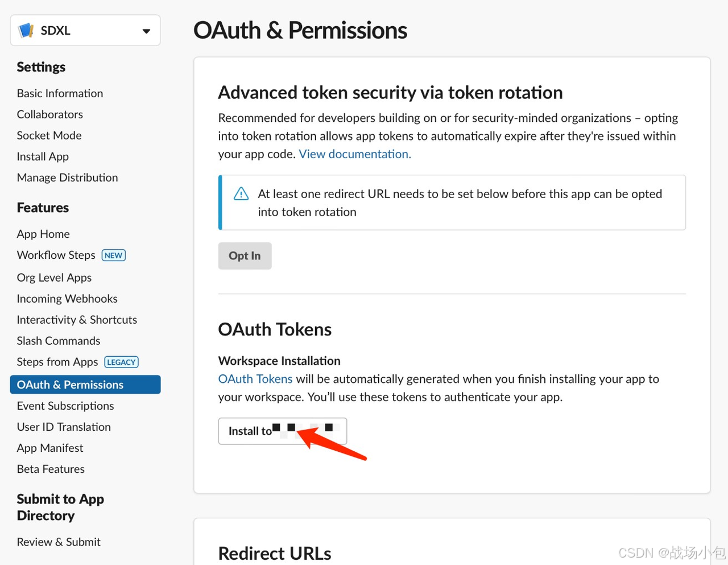This screenshot has height=565, width=728.
Task: Click the View documentation link
Action: pyautogui.click(x=355, y=154)
